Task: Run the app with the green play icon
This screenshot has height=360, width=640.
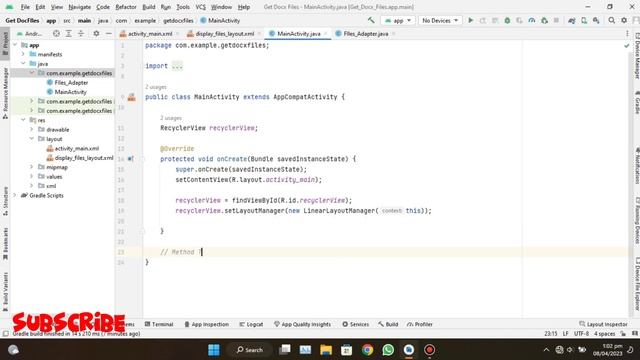Action: pos(470,20)
